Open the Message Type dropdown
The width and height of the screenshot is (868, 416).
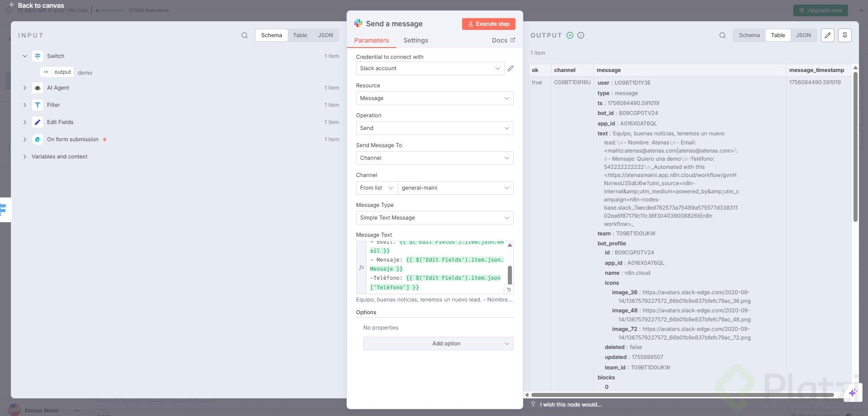tap(434, 218)
